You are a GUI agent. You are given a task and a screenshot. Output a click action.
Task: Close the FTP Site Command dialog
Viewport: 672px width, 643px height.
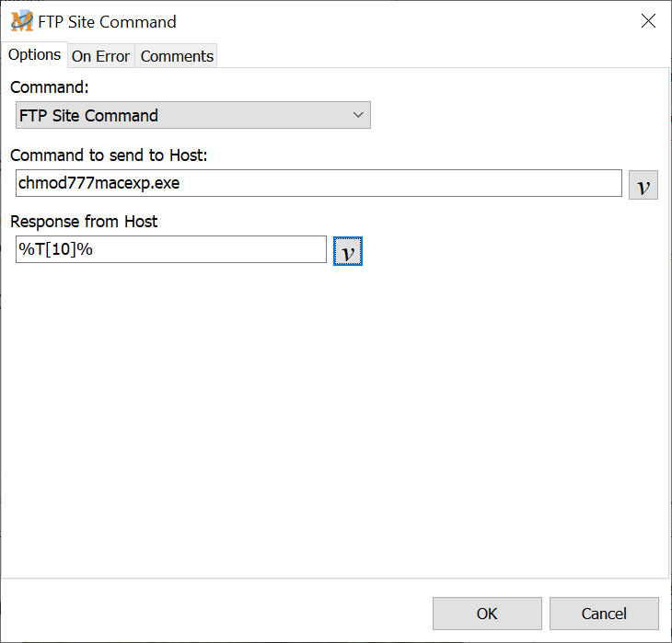pyautogui.click(x=648, y=21)
